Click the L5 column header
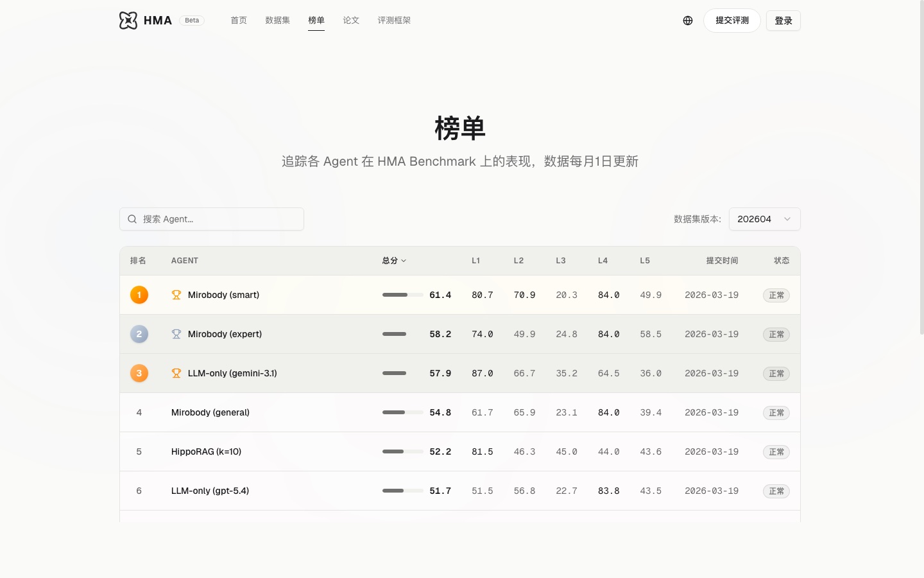Image resolution: width=924 pixels, height=578 pixels. click(x=645, y=261)
